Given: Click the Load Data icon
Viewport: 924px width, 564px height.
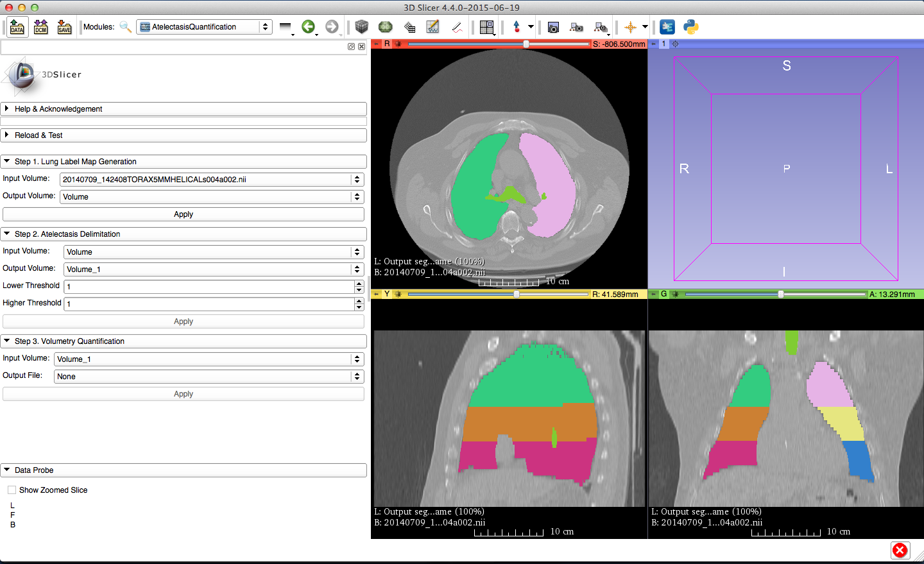Looking at the screenshot, I should pyautogui.click(x=17, y=27).
